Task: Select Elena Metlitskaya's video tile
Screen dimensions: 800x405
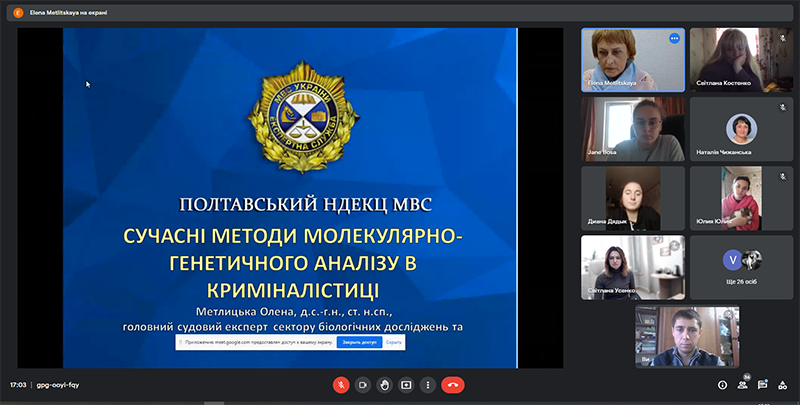Action: click(633, 60)
